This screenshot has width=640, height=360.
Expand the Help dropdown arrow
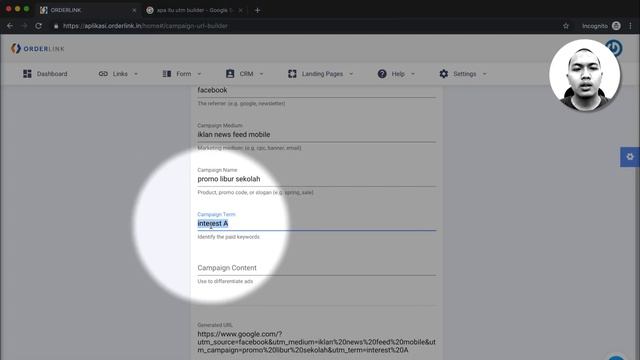click(413, 74)
